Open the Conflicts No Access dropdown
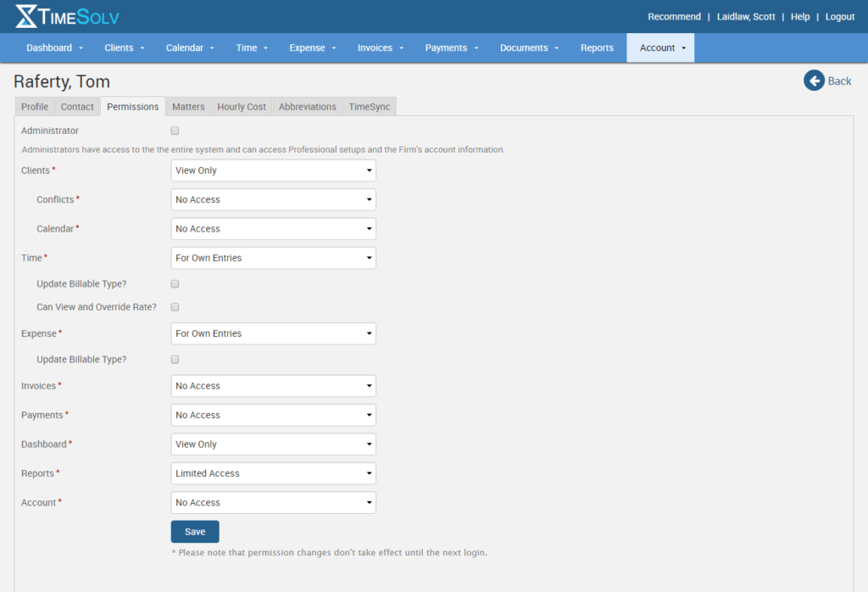Image resolution: width=868 pixels, height=592 pixels. coord(273,199)
